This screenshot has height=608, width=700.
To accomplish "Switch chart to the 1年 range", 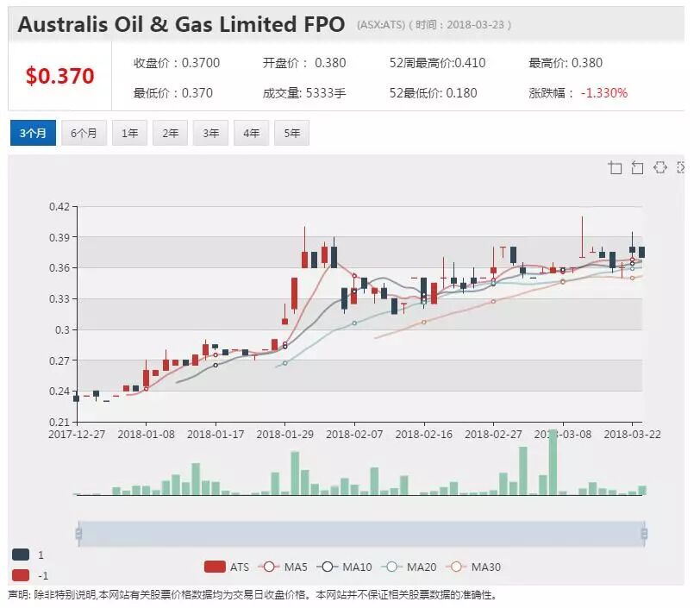I will coord(129,133).
